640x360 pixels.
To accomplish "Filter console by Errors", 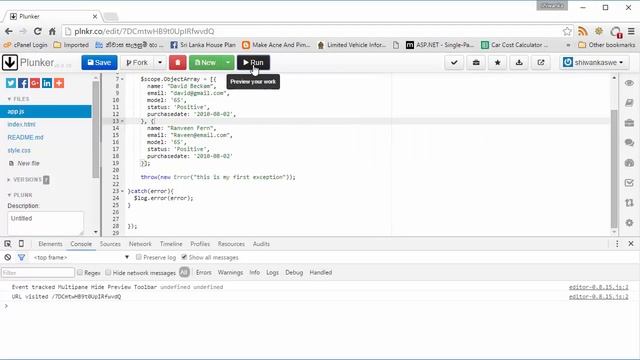I will pos(204,272).
